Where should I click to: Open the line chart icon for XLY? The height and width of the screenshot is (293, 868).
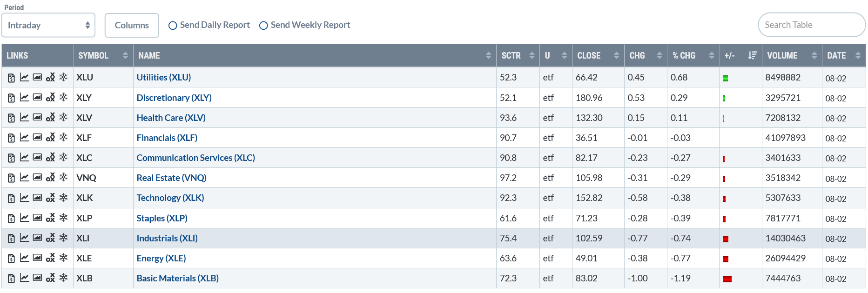coord(24,98)
